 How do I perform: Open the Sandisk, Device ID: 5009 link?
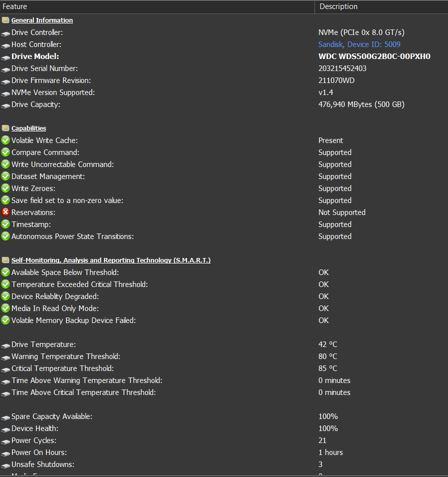pyautogui.click(x=359, y=44)
